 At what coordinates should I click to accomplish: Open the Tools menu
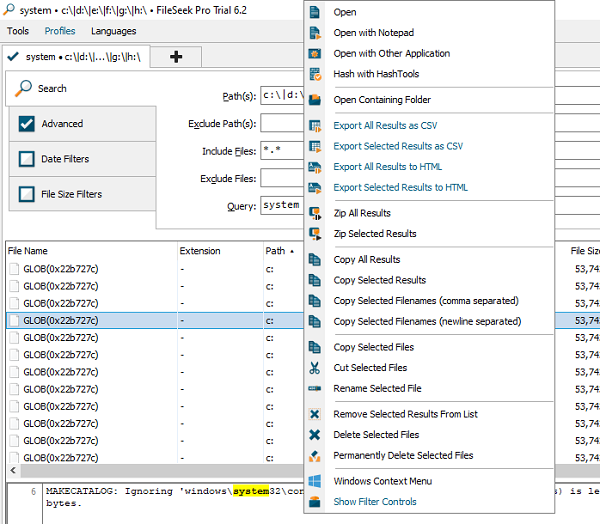click(x=18, y=31)
